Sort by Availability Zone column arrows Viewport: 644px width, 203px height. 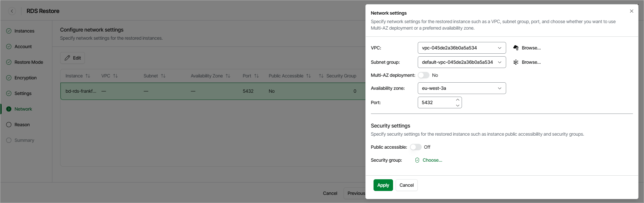point(228,76)
